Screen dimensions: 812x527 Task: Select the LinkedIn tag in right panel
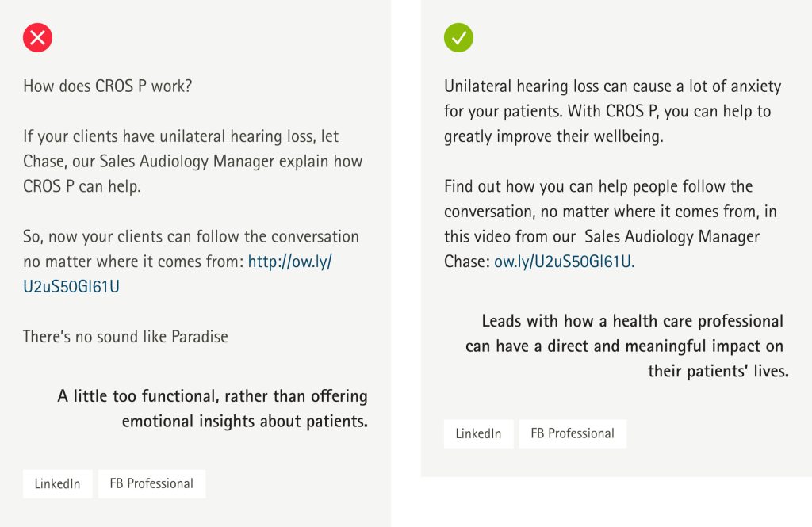pos(478,433)
